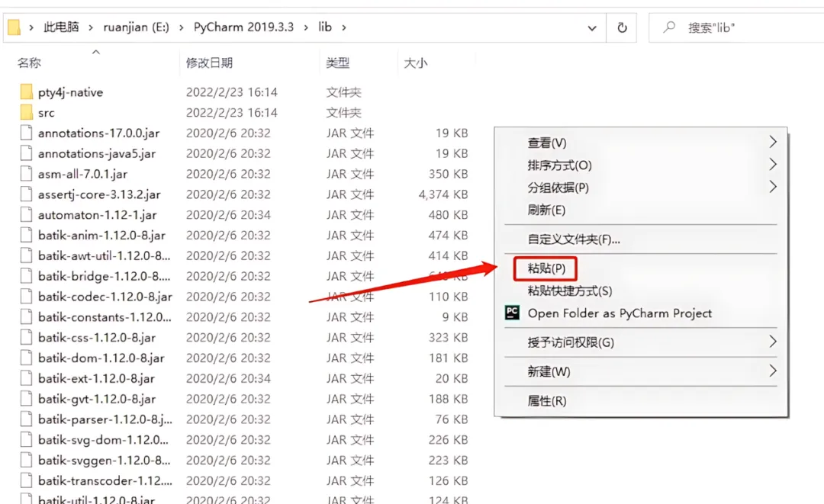Click file icon of batik-codec-1.12.0-8.jar
This screenshot has width=824, height=504.
pyautogui.click(x=26, y=297)
